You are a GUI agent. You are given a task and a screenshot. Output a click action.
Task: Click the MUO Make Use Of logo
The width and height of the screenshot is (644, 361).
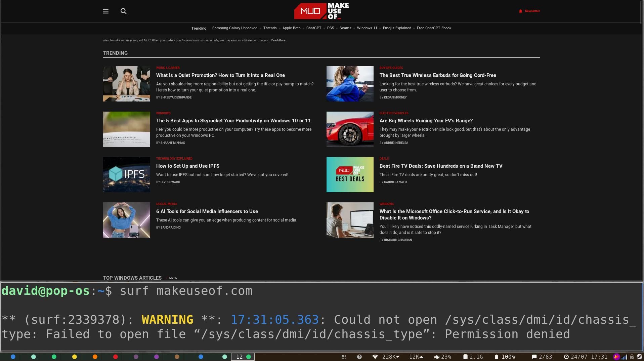[x=321, y=11]
